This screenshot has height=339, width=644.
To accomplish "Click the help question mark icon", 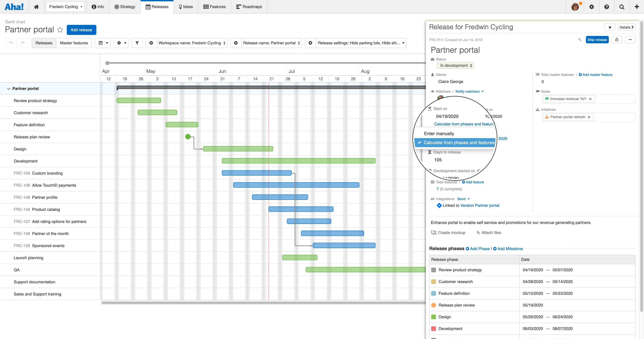I will click(x=607, y=7).
